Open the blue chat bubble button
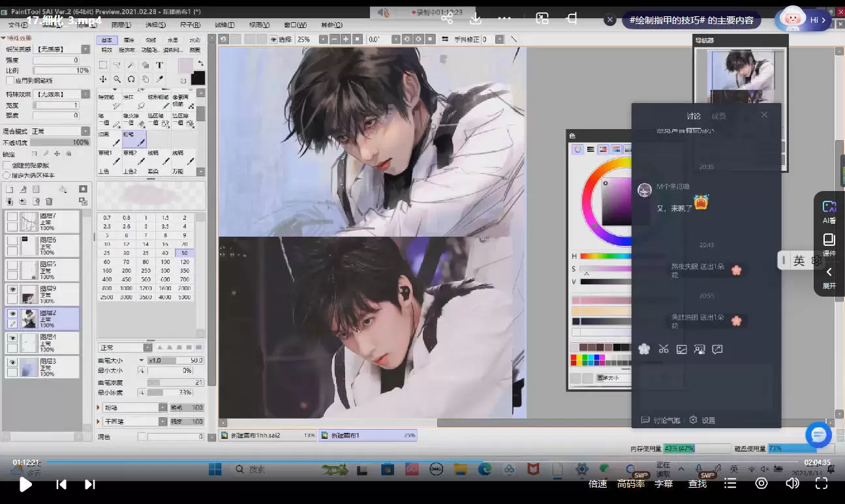This screenshot has height=504, width=845. point(818,434)
